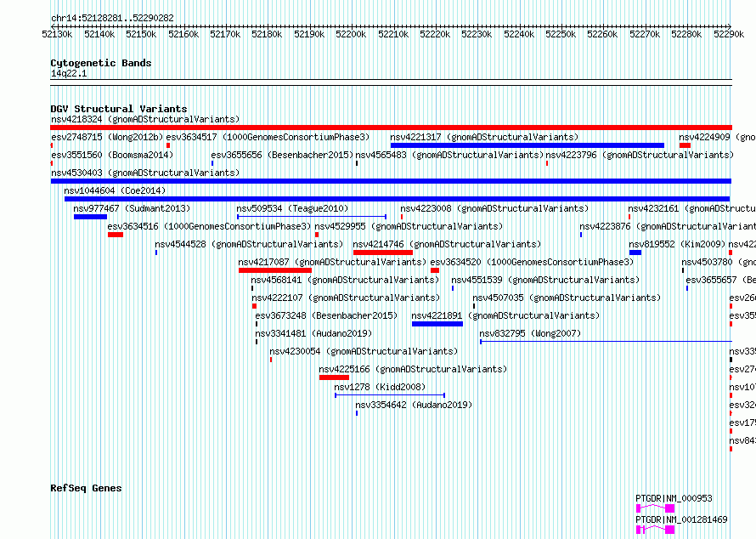Select nsv4217087 variant label
756x539 pixels.
tap(332, 262)
